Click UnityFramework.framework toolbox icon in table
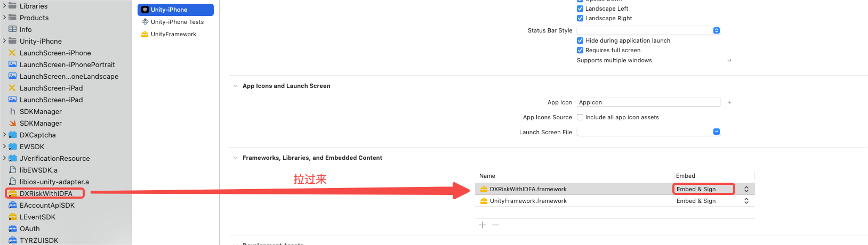 [x=484, y=201]
